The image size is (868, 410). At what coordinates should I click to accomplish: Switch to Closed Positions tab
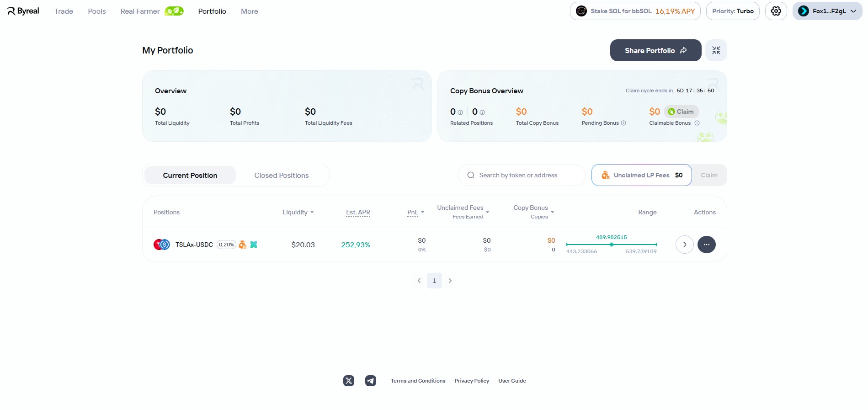[282, 175]
